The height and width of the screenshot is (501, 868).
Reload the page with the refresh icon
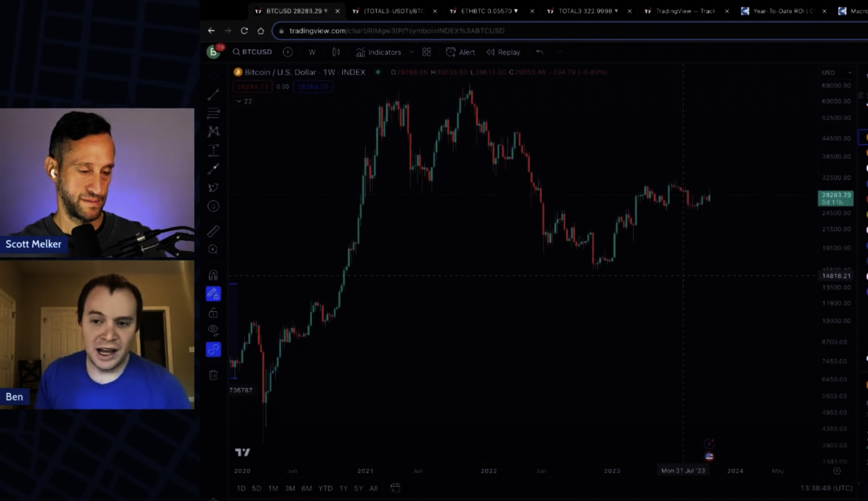(244, 31)
